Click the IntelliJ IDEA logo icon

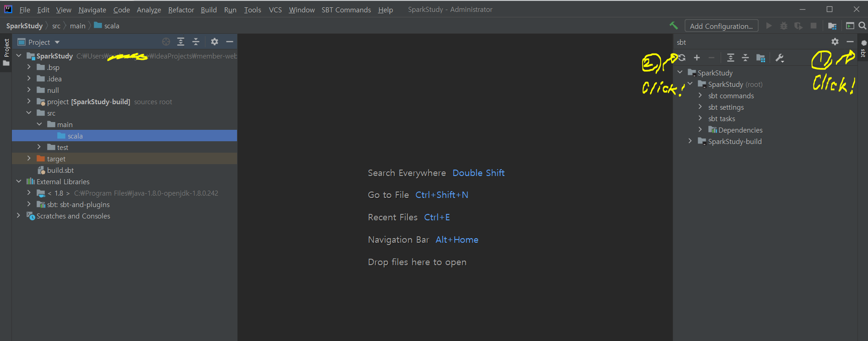click(8, 9)
